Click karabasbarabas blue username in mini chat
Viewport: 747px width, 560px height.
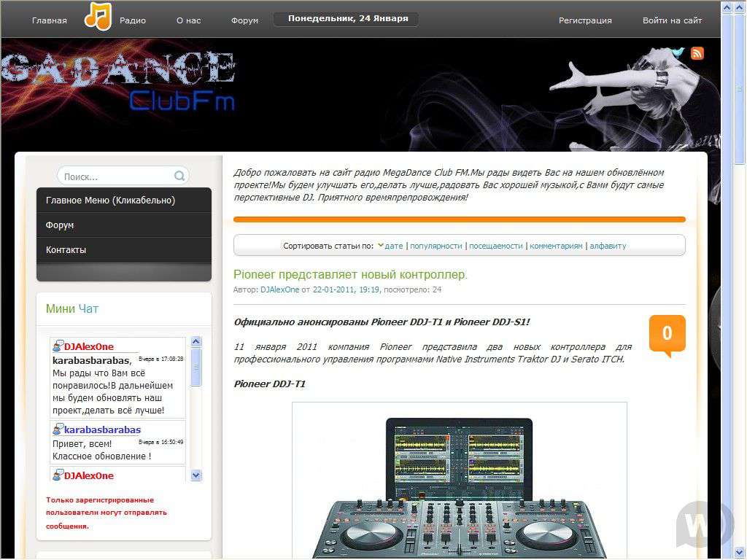[x=102, y=430]
